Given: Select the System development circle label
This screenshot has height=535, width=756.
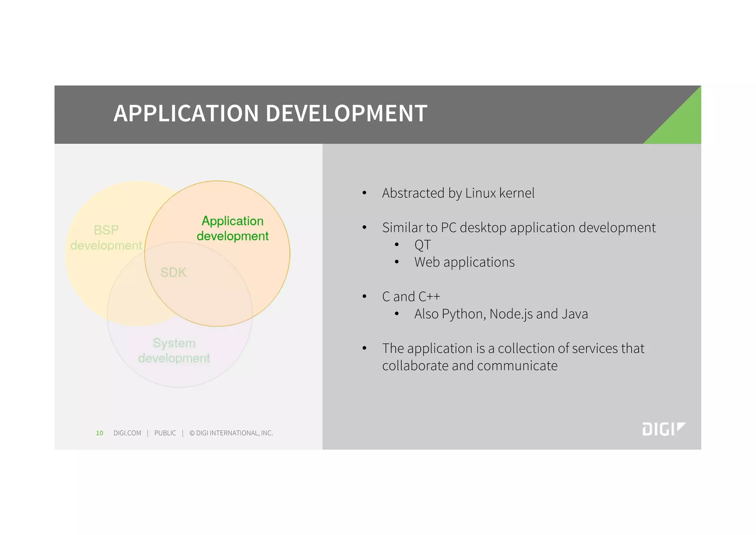Looking at the screenshot, I should [174, 350].
